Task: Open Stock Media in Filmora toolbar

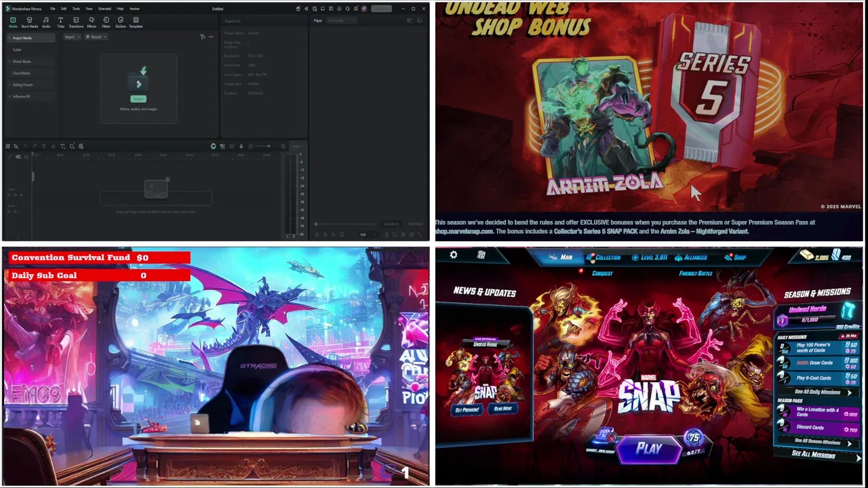Action: [30, 22]
